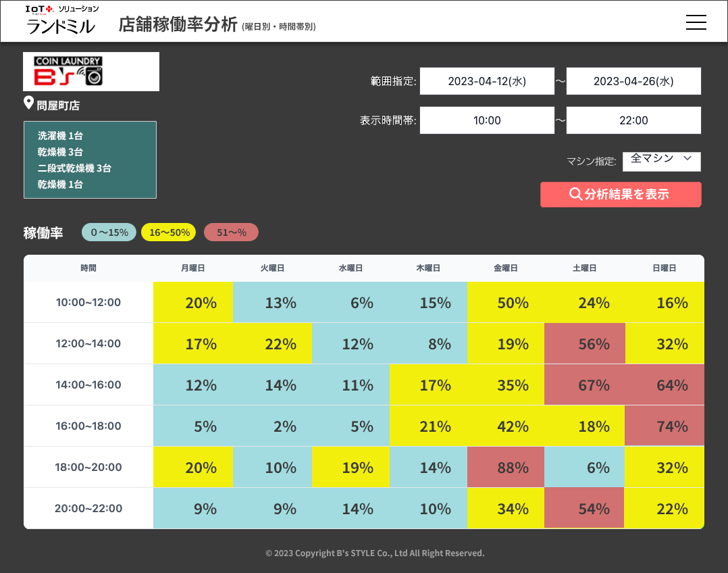The image size is (728, 573).
Task: Click the machine list panel with 洗濯機 1台
Action: [90, 160]
